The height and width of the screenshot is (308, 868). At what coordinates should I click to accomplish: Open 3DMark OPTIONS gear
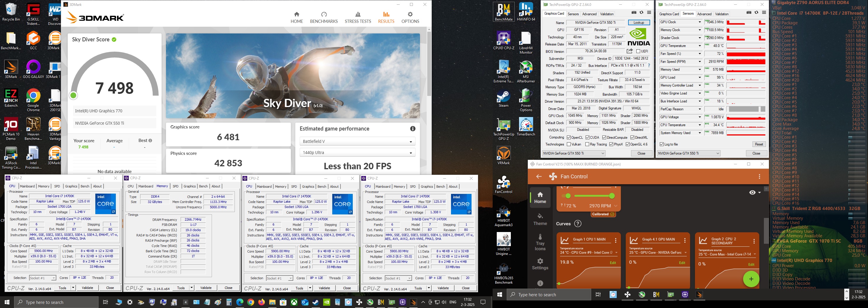click(x=410, y=18)
